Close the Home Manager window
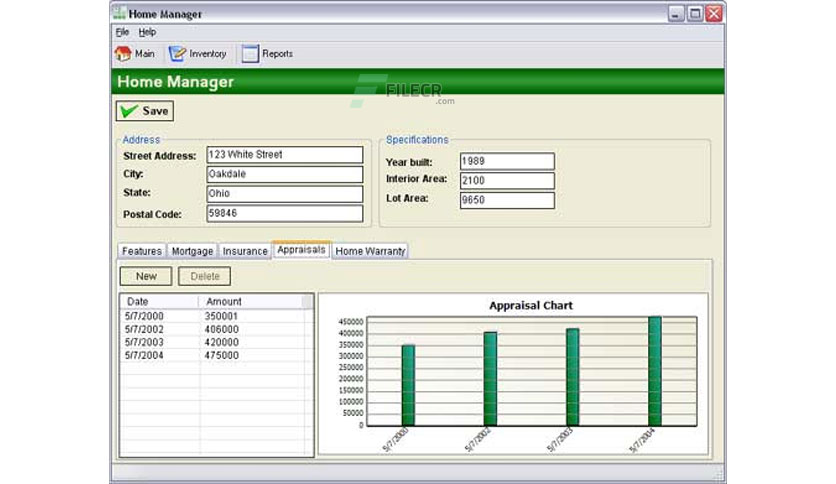Viewport: 836px width, 484px height. [x=714, y=13]
